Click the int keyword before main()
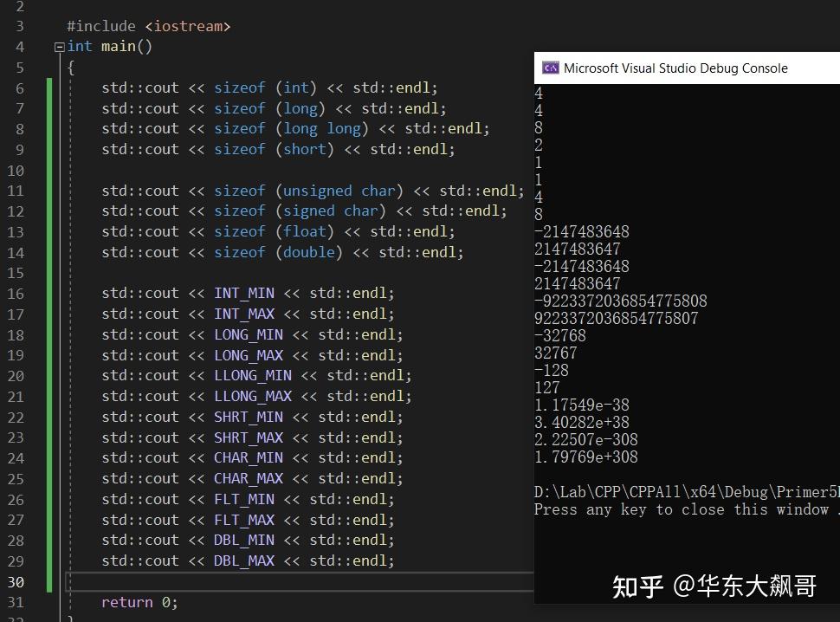The image size is (840, 622). [x=80, y=47]
